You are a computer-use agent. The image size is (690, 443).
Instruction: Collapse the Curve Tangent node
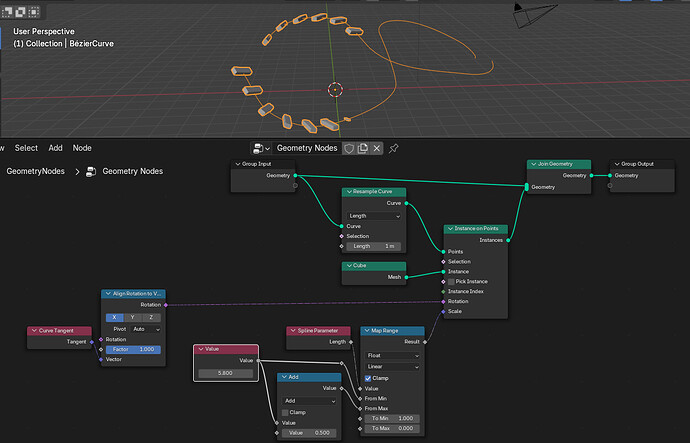(x=34, y=331)
